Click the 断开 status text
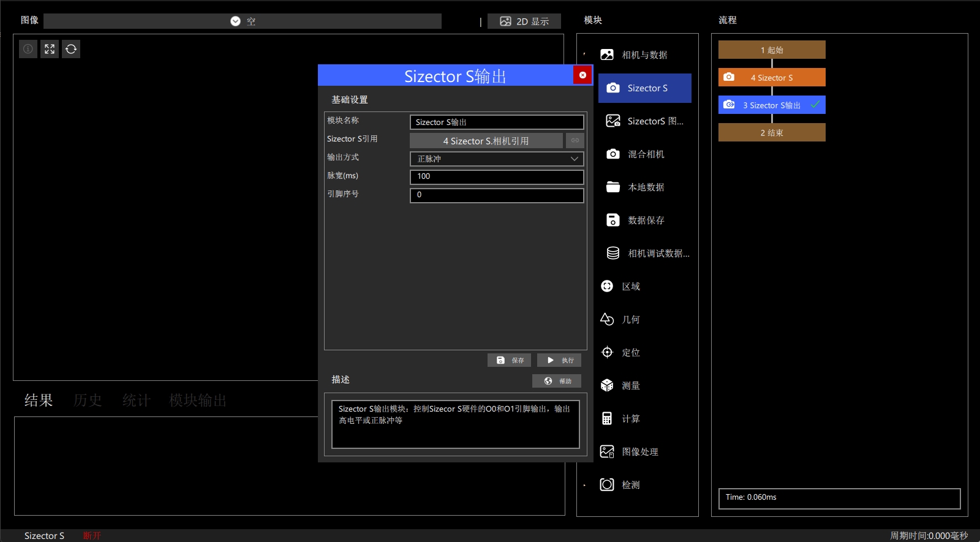 (92, 536)
